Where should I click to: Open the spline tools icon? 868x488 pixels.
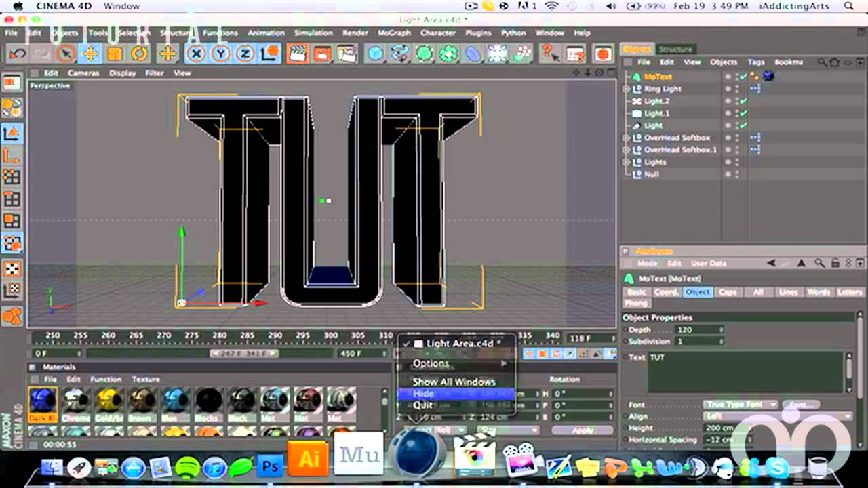click(x=399, y=54)
